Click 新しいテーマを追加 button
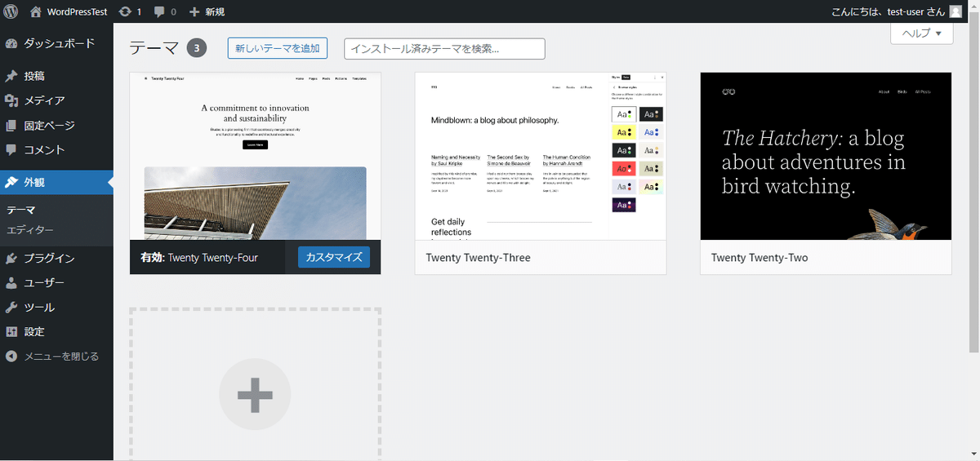Image resolution: width=980 pixels, height=461 pixels. pos(278,48)
